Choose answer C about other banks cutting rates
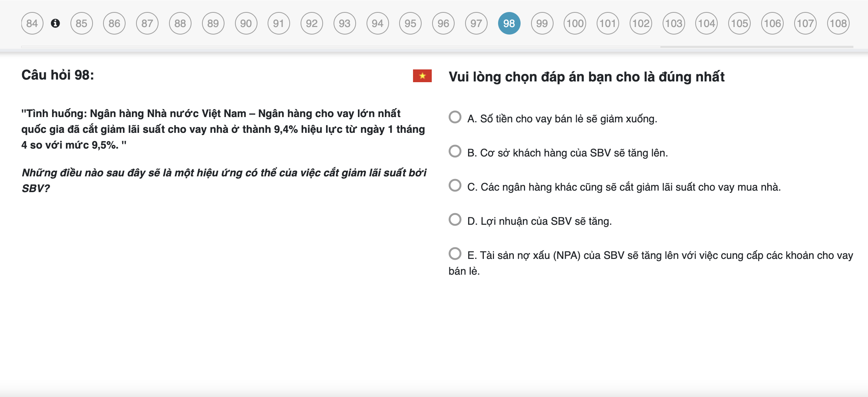 click(x=455, y=185)
